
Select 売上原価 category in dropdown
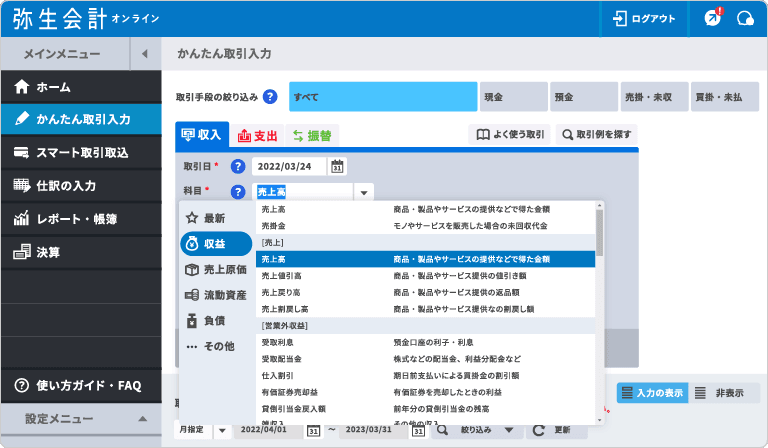pos(216,269)
